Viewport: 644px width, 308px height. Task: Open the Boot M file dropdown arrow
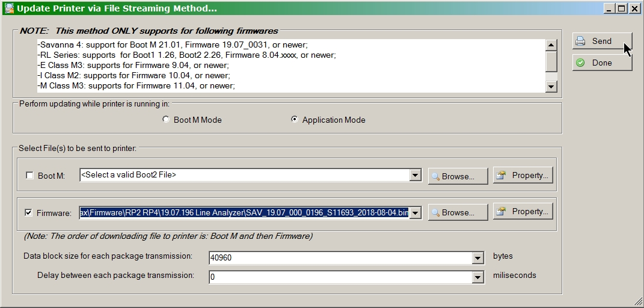click(415, 175)
